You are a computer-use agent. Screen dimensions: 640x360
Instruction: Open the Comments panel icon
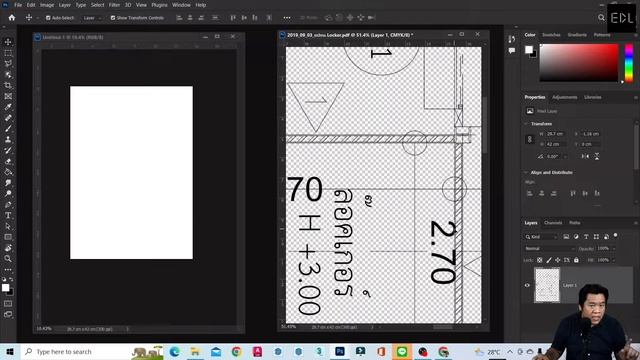click(512, 51)
